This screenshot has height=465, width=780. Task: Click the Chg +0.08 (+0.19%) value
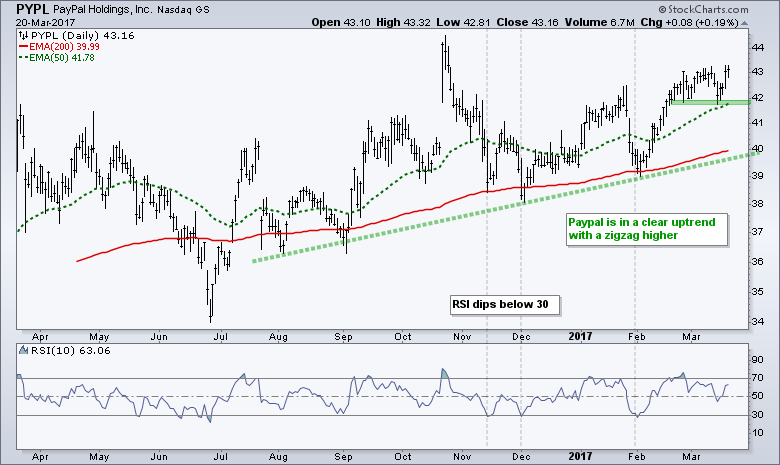(689, 22)
